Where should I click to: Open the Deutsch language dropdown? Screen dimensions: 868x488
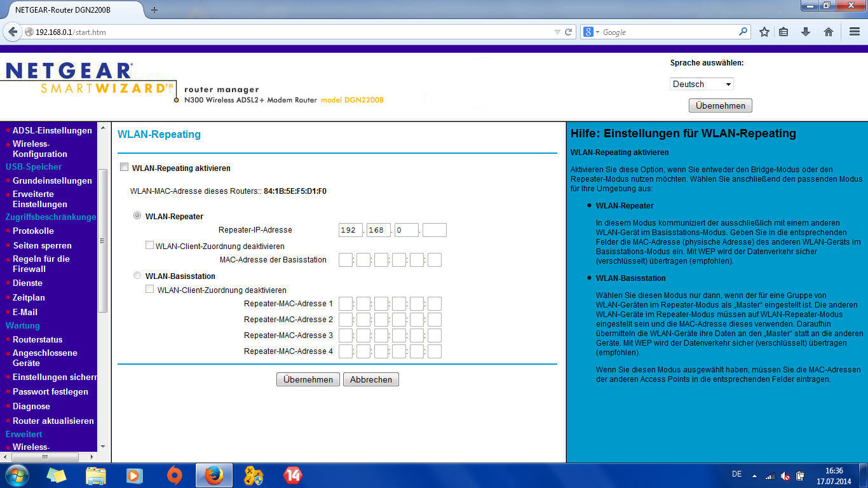tap(702, 84)
